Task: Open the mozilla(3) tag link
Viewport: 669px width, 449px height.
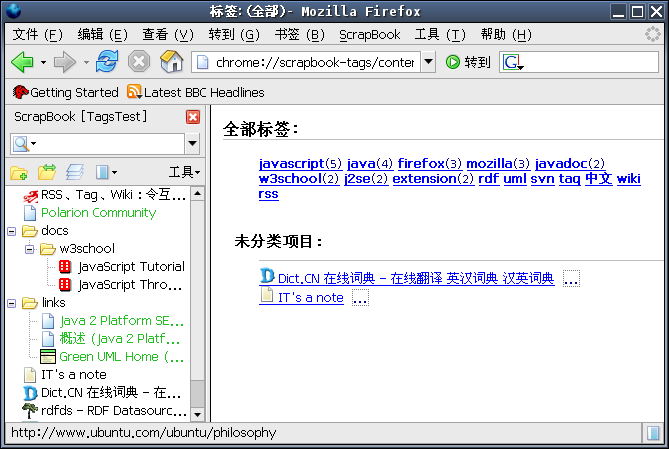Action: coord(498,164)
